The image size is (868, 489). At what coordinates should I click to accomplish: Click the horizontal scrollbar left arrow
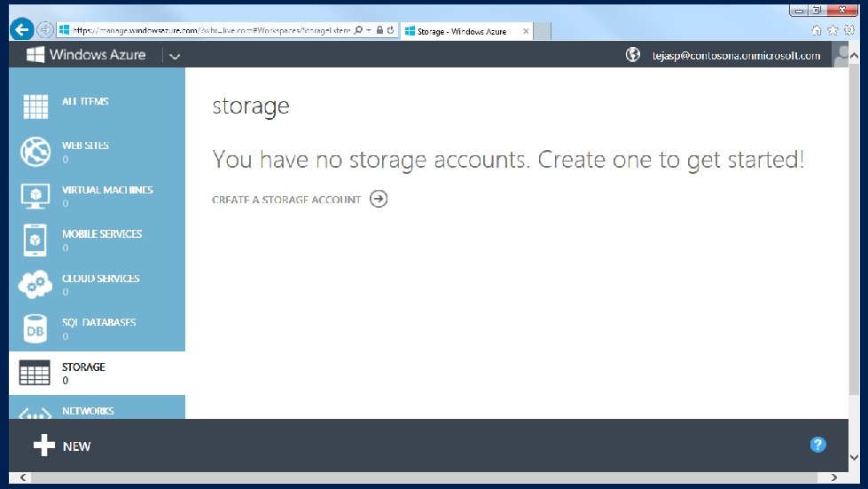(23, 477)
